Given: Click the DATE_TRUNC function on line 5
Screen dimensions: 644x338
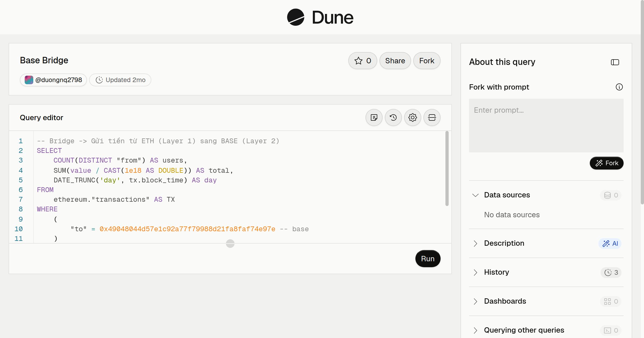Looking at the screenshot, I should (x=74, y=180).
